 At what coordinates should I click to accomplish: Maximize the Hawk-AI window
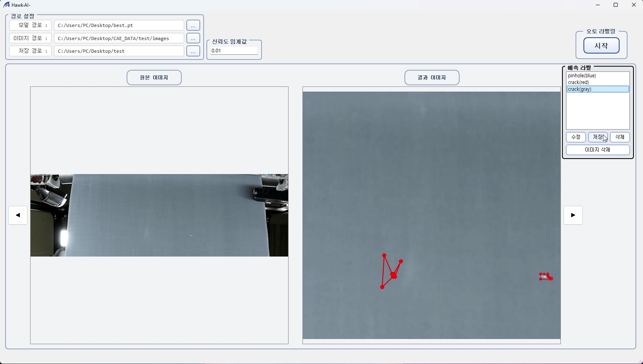pyautogui.click(x=616, y=5)
